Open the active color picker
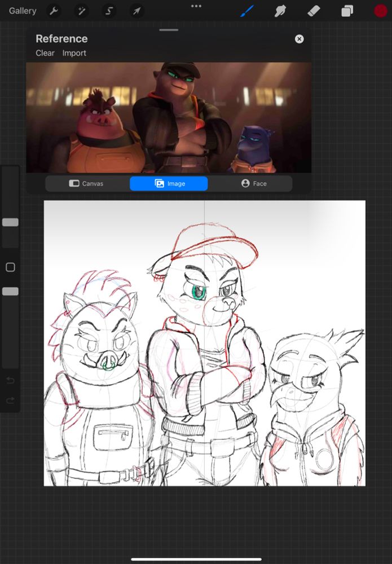The image size is (392, 564). point(380,11)
